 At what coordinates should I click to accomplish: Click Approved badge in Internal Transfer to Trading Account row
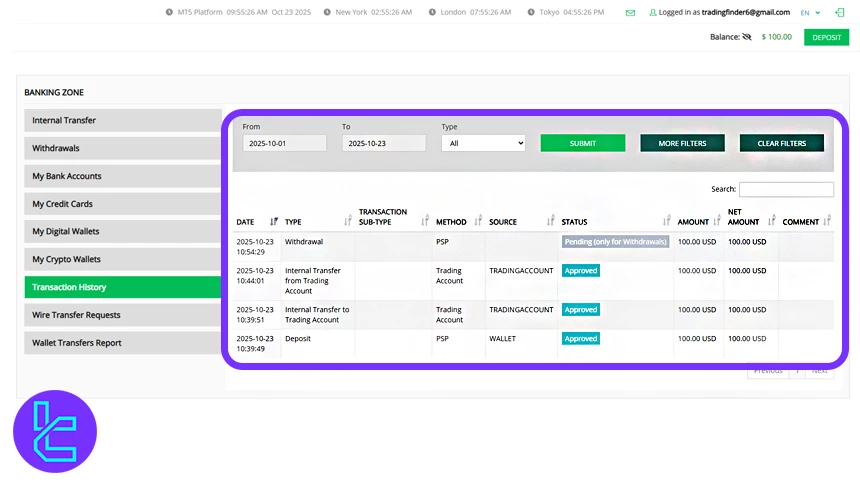[581, 309]
